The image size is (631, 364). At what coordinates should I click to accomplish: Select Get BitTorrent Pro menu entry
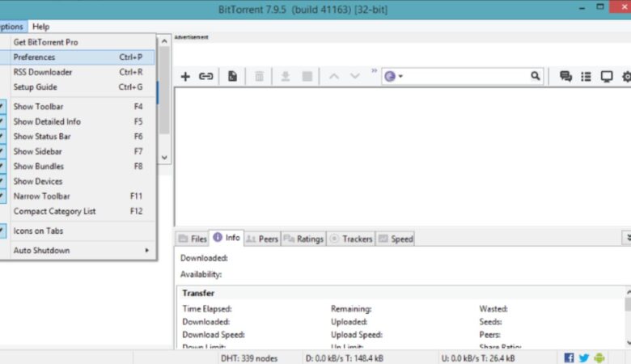45,42
